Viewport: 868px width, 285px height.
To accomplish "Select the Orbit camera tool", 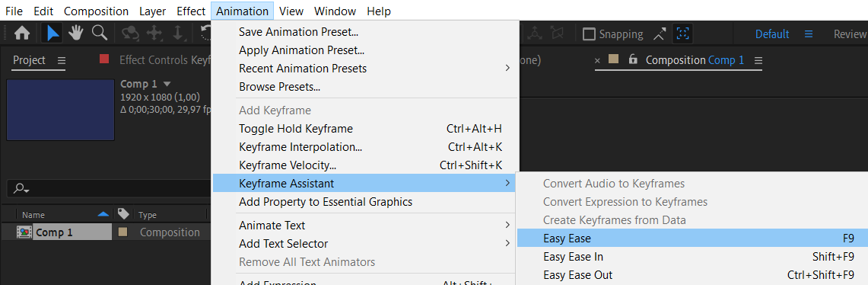I will [130, 34].
